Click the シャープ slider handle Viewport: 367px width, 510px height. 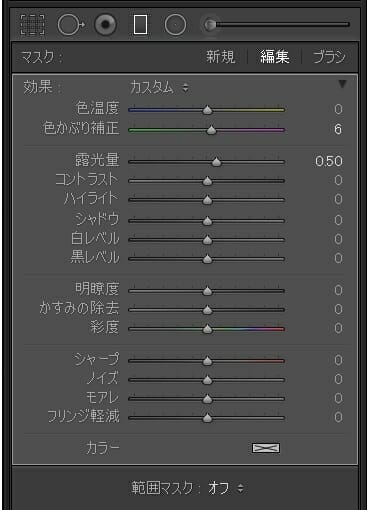(207, 361)
